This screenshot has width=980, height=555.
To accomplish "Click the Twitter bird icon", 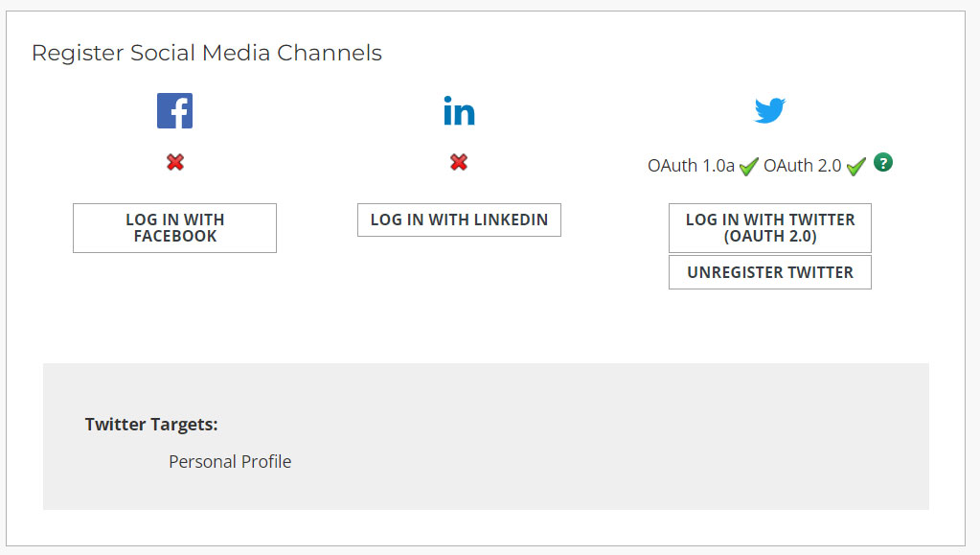I will coord(770,110).
